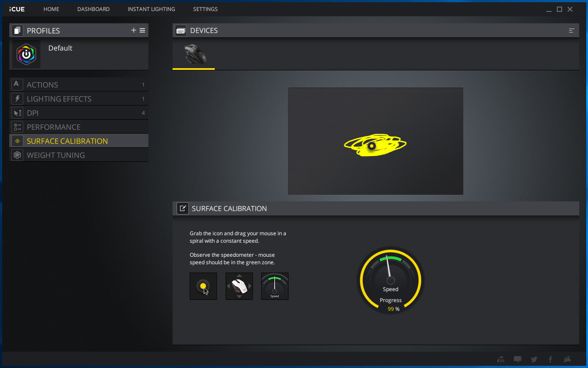Click the Performance sliders icon

(x=17, y=127)
